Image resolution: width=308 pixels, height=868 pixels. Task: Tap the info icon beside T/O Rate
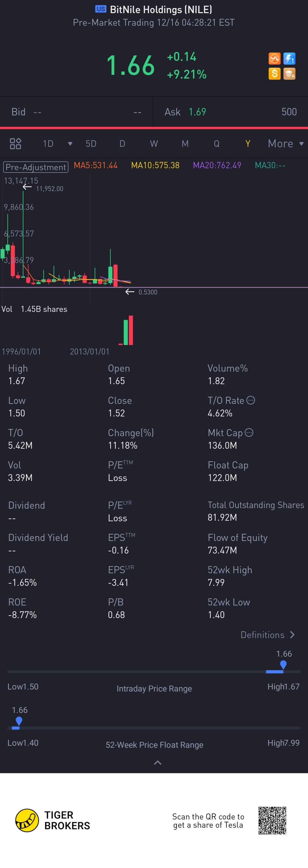coord(251,400)
